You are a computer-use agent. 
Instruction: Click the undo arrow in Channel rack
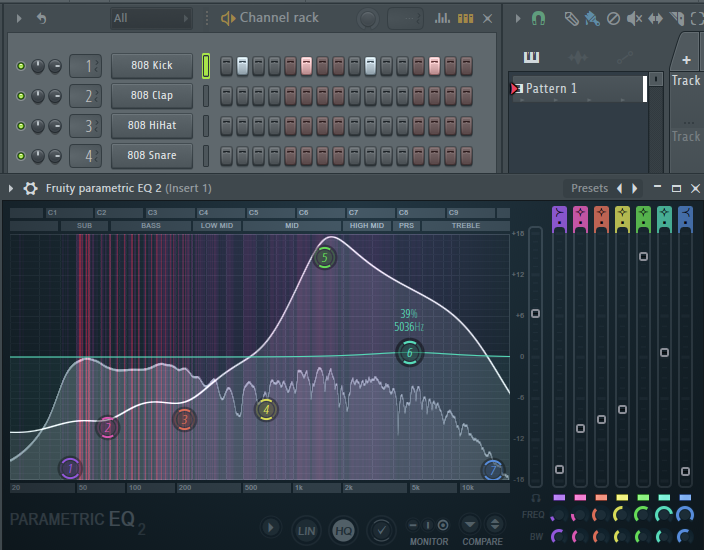click(x=41, y=18)
